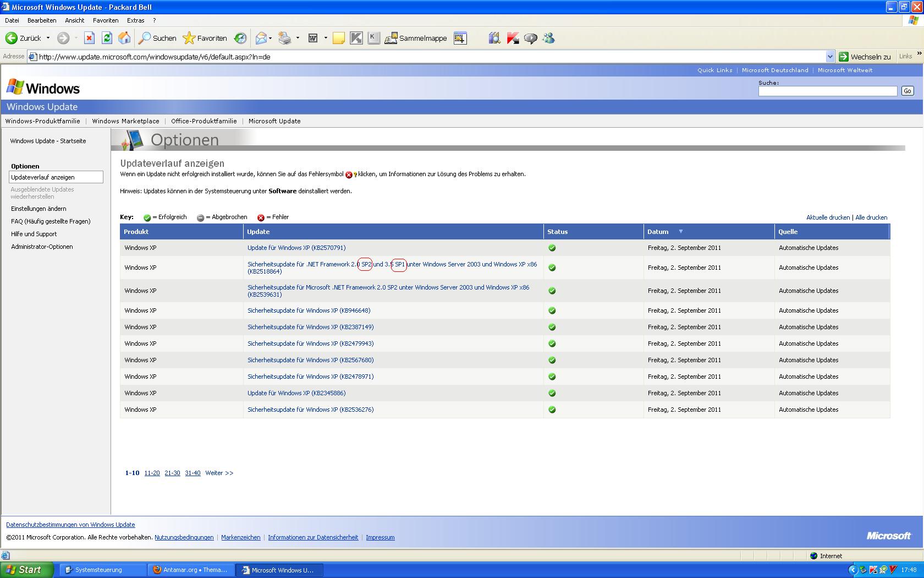Image resolution: width=924 pixels, height=578 pixels.
Task: Sort by Datum column header arrow
Action: click(680, 232)
